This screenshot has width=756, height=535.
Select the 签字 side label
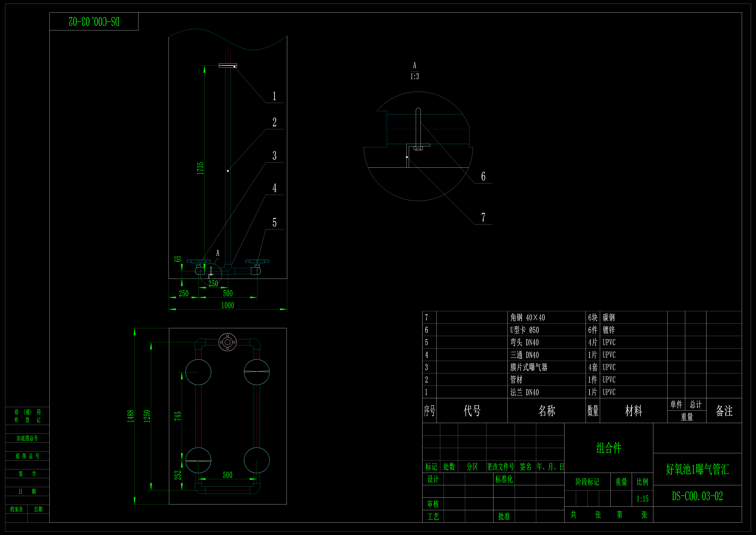27,474
